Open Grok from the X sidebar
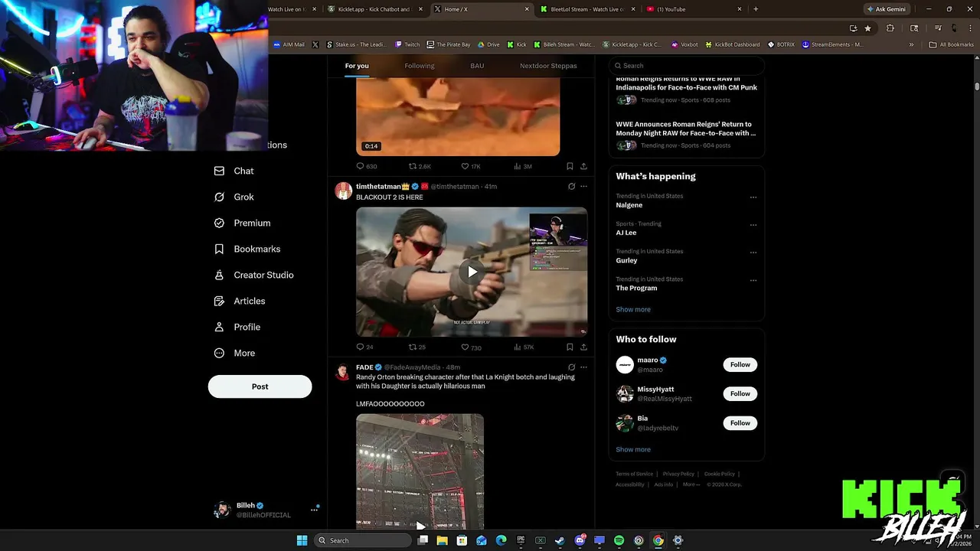Screen dimensions: 980x551 tap(234, 197)
